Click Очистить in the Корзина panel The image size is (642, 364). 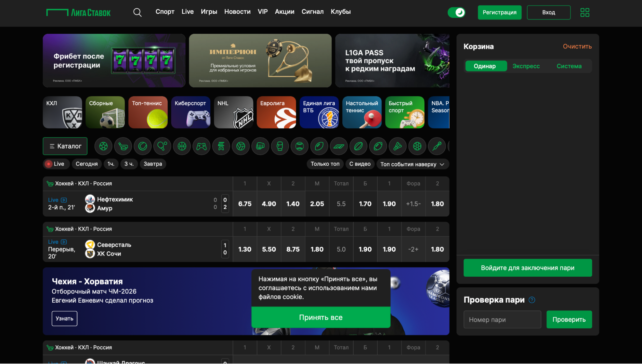click(x=577, y=47)
